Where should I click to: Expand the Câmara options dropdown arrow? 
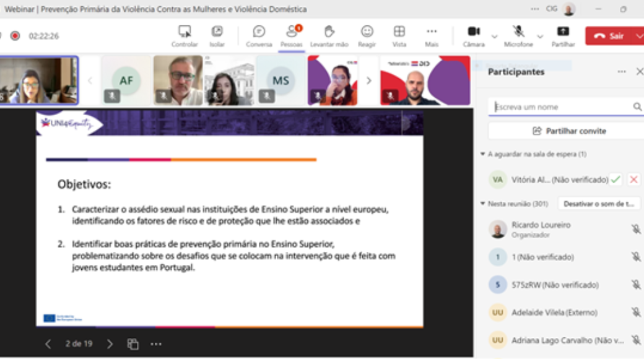coord(494,37)
